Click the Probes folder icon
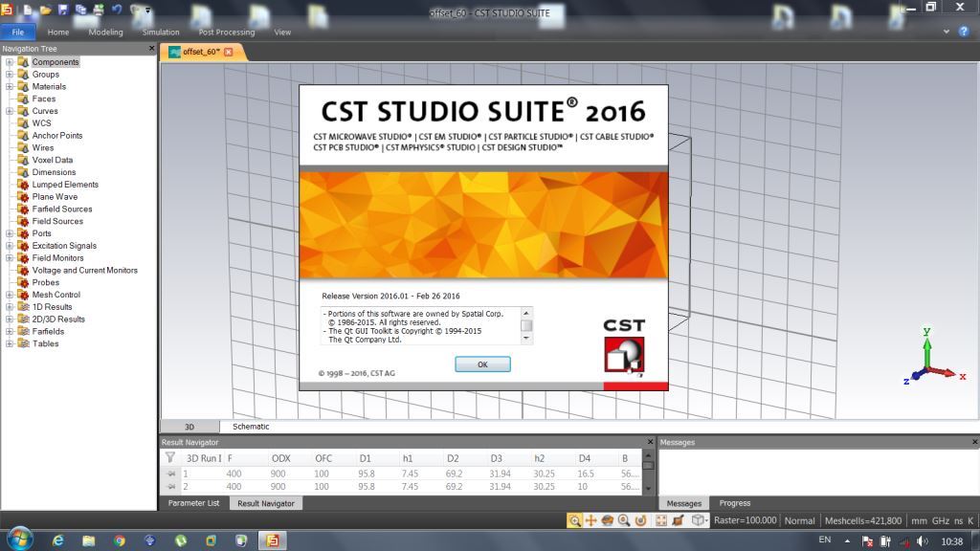Image resolution: width=980 pixels, height=551 pixels. (23, 282)
